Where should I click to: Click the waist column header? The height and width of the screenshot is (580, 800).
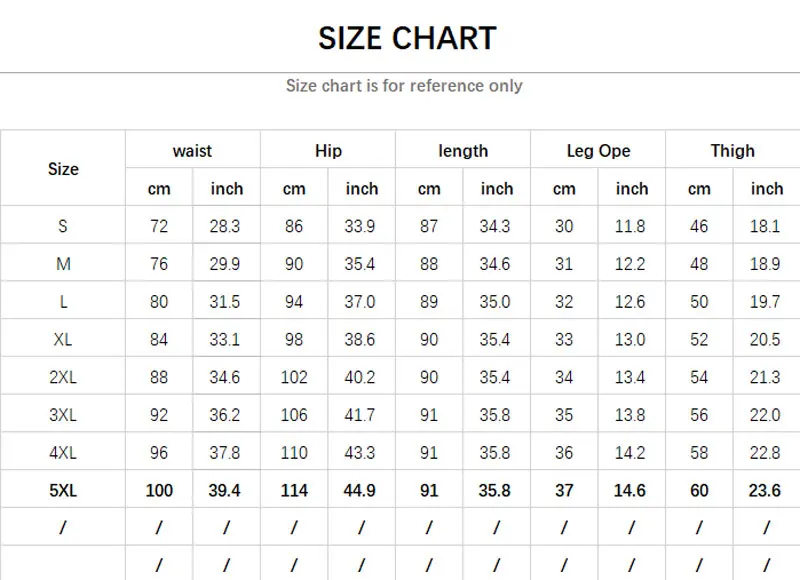click(192, 151)
